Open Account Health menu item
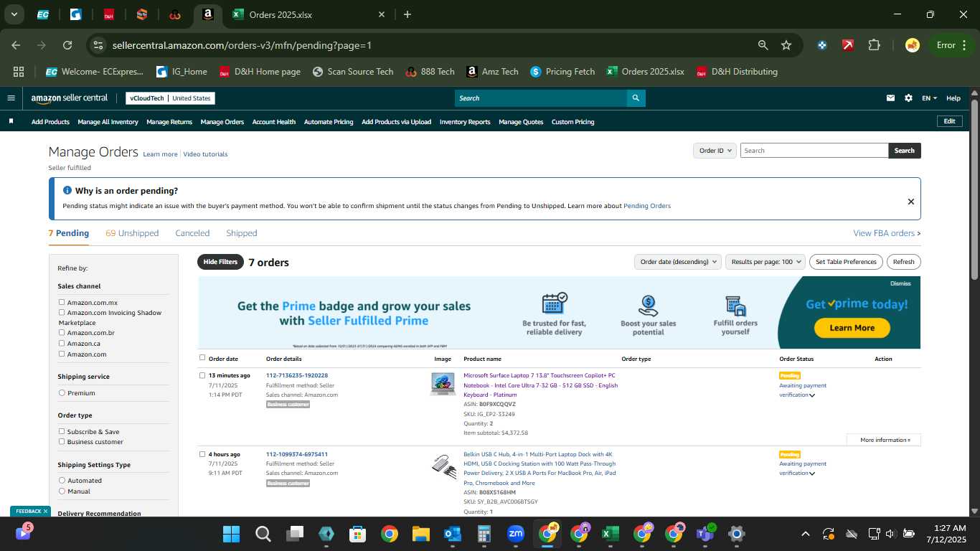The height and width of the screenshot is (551, 980). [274, 122]
